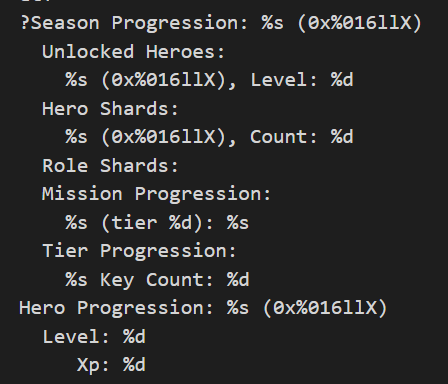The height and width of the screenshot is (384, 448).
Task: Click the 'Count: %d' text
Action: (302, 137)
